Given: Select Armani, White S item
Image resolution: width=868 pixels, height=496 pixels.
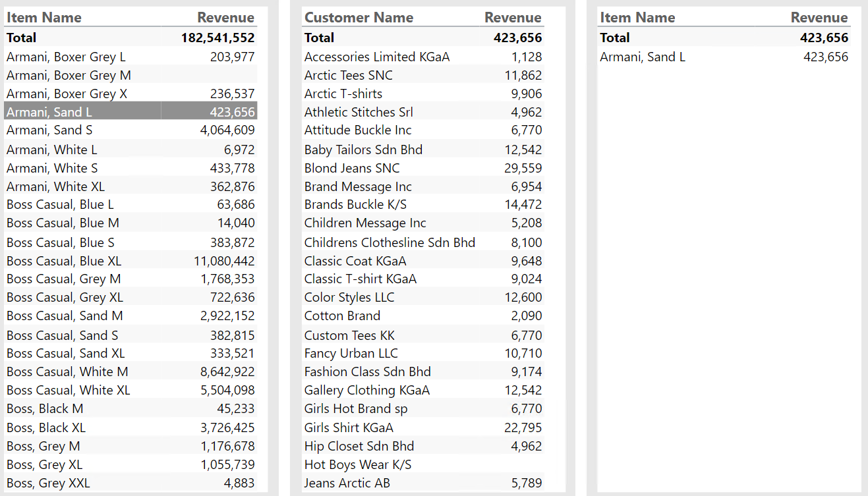Looking at the screenshot, I should pyautogui.click(x=52, y=168).
